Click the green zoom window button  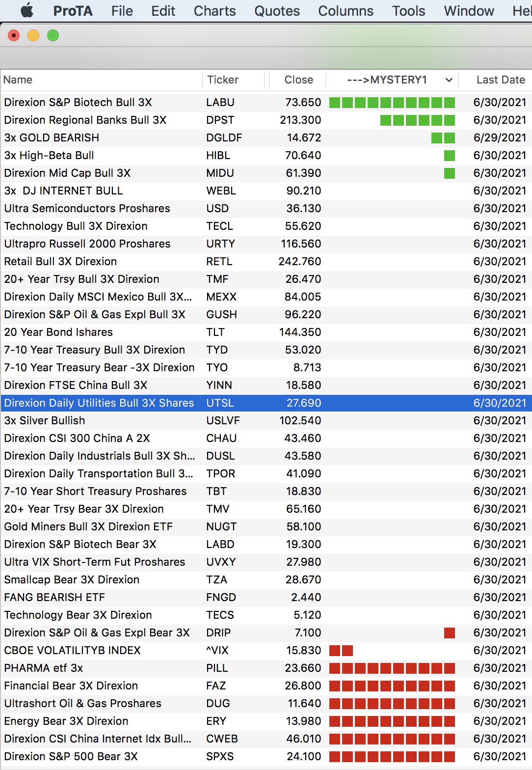[53, 35]
